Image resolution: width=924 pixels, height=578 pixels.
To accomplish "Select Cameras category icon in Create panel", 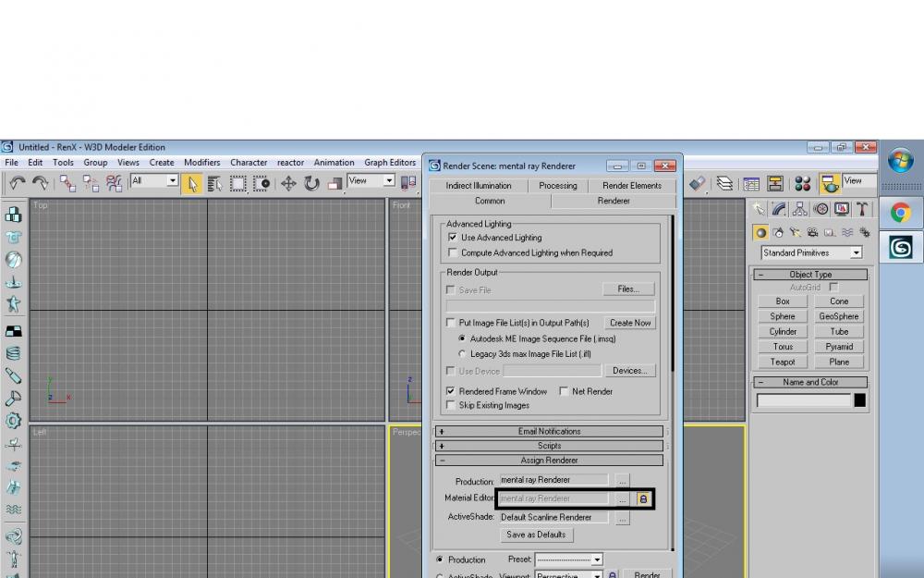I will tap(812, 232).
